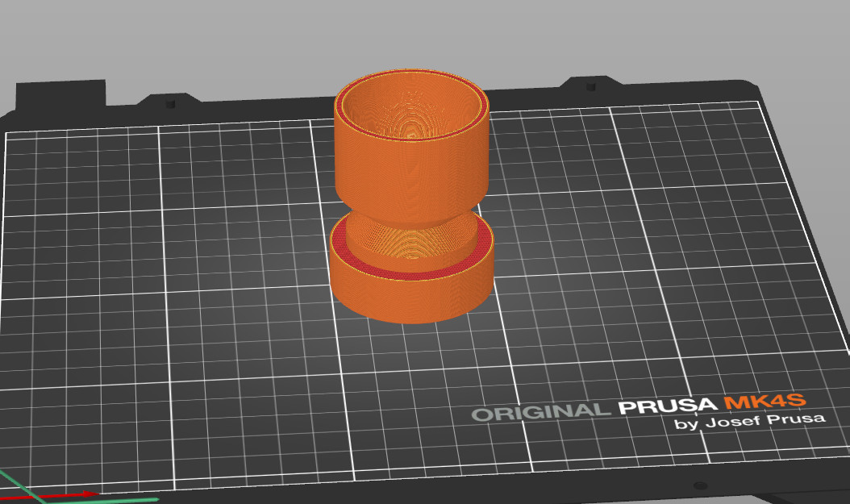Click the by Josef Prusa signature text
The width and height of the screenshot is (850, 504).
point(750,421)
